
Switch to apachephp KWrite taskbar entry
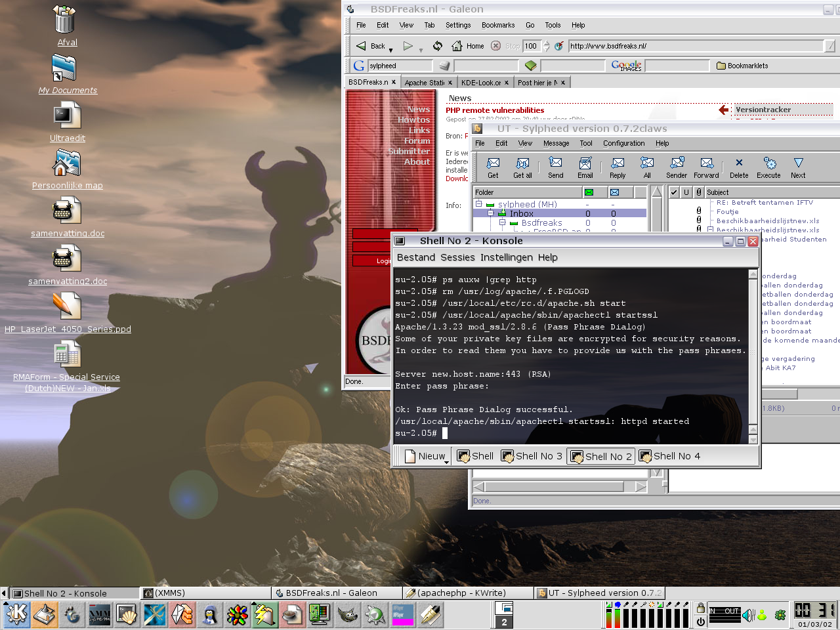467,593
